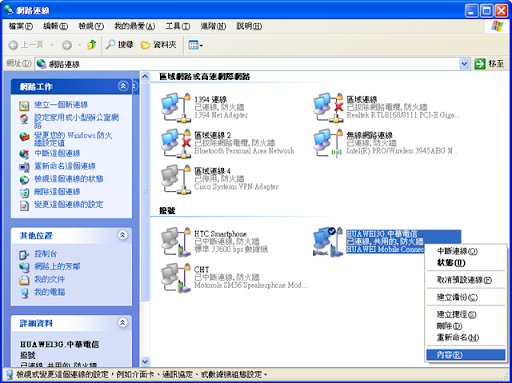Viewport: 512px width, 383px height.
Task: Click the Back arrow toolbar icon
Action: 13,45
